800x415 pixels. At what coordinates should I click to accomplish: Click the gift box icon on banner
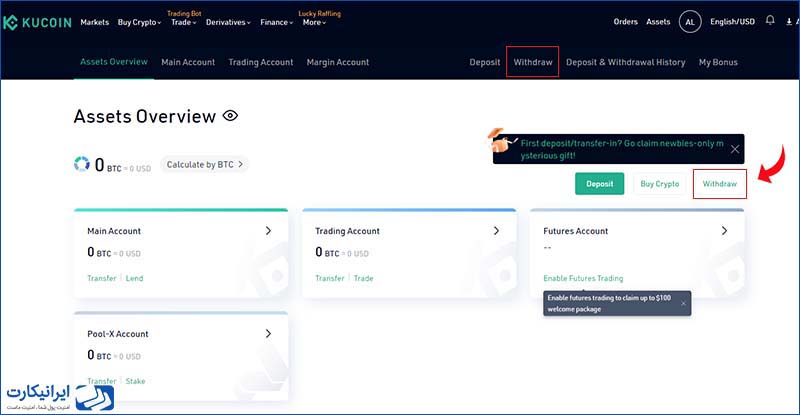[502, 141]
